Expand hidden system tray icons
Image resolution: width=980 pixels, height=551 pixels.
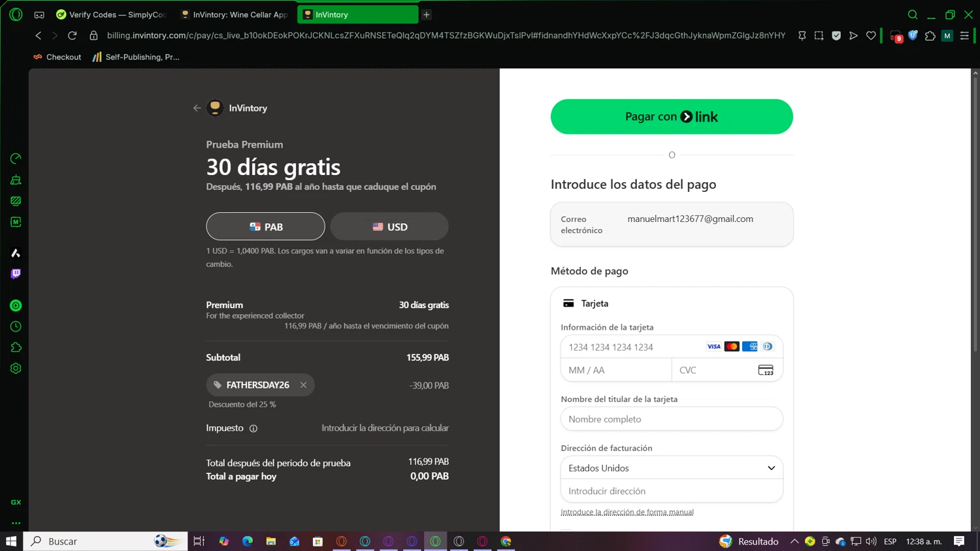(x=794, y=541)
